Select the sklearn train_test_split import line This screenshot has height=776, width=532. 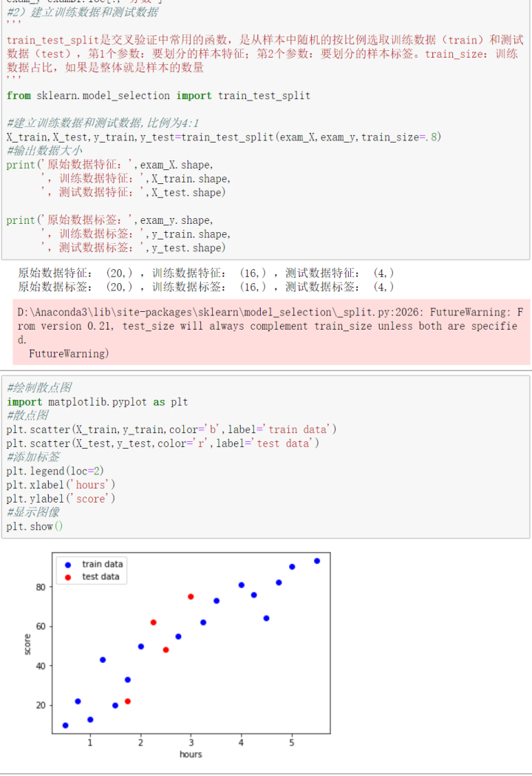click(158, 95)
